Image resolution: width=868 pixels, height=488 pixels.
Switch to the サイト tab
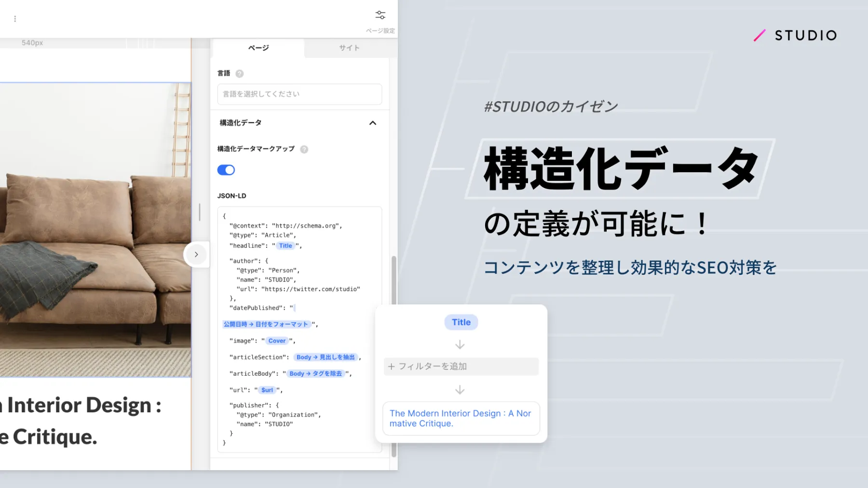[x=350, y=48]
